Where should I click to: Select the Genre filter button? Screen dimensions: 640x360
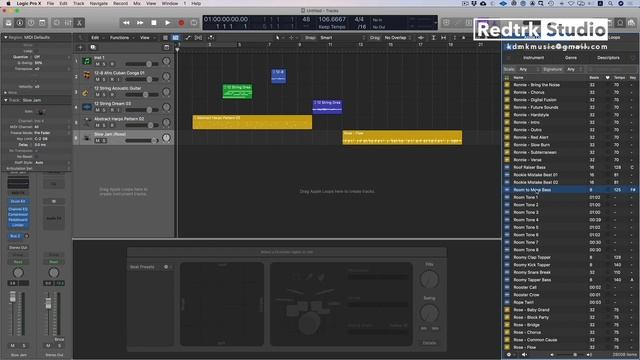click(571, 58)
